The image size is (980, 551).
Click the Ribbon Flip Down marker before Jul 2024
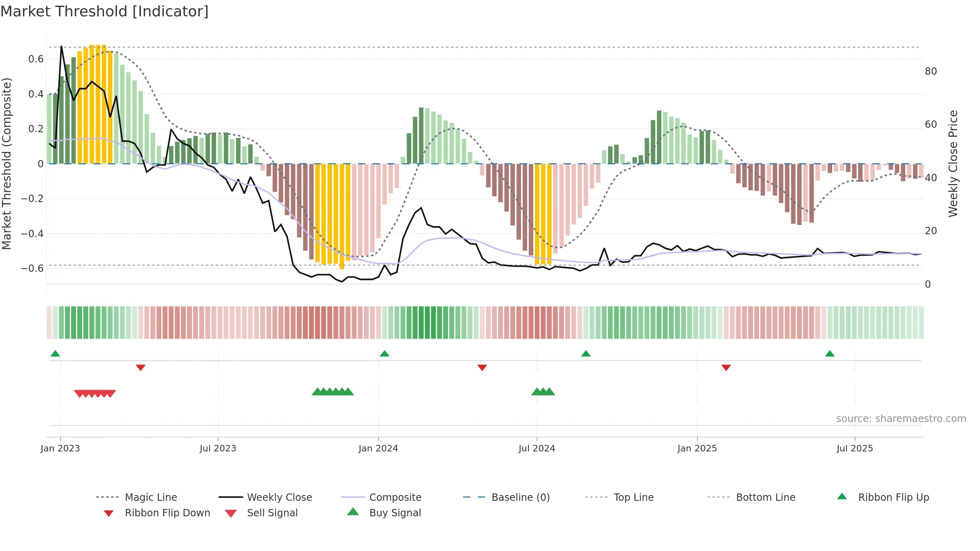tap(482, 368)
